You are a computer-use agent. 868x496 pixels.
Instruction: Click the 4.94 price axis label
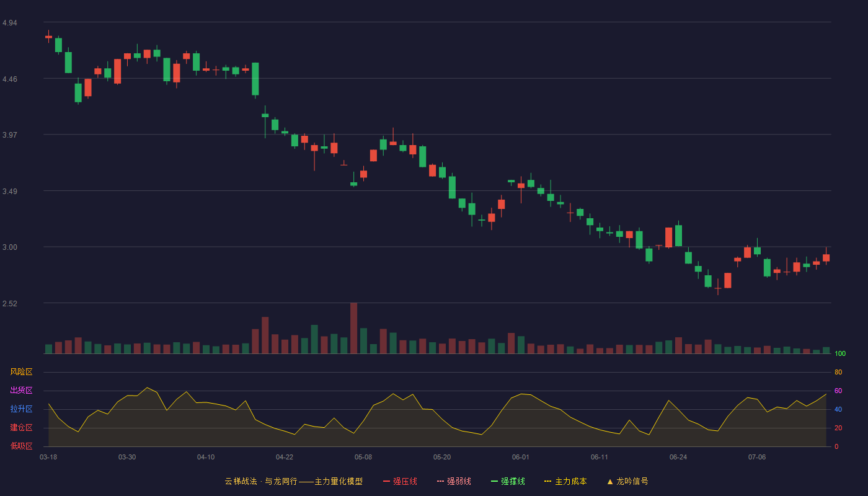10,23
